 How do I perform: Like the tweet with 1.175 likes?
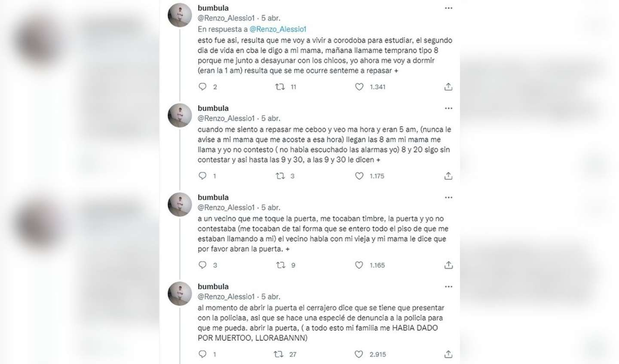point(359,176)
